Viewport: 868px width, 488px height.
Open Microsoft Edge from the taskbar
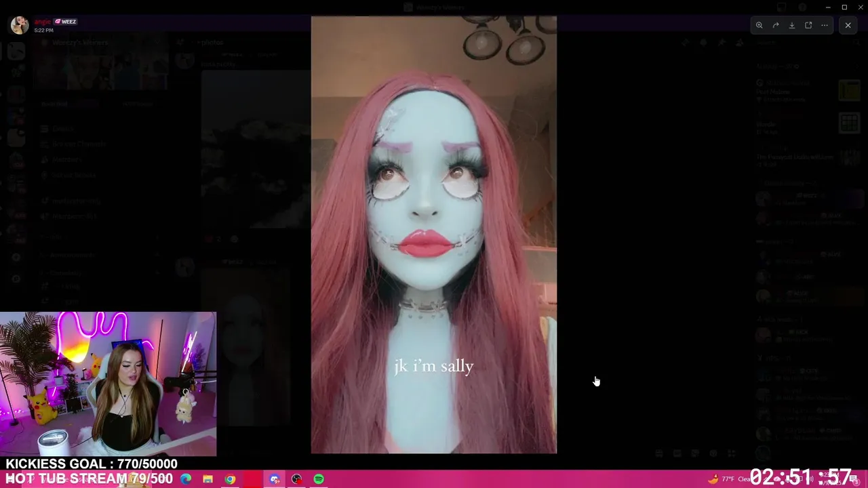(x=185, y=479)
